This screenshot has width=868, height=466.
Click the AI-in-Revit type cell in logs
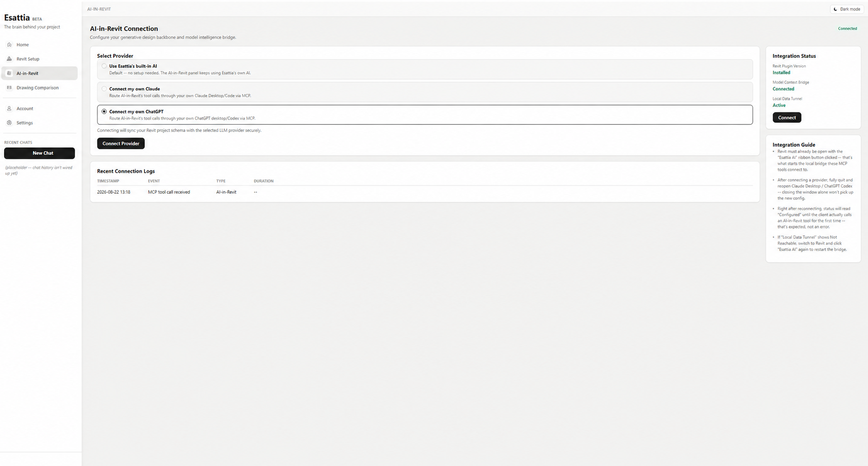pyautogui.click(x=226, y=192)
